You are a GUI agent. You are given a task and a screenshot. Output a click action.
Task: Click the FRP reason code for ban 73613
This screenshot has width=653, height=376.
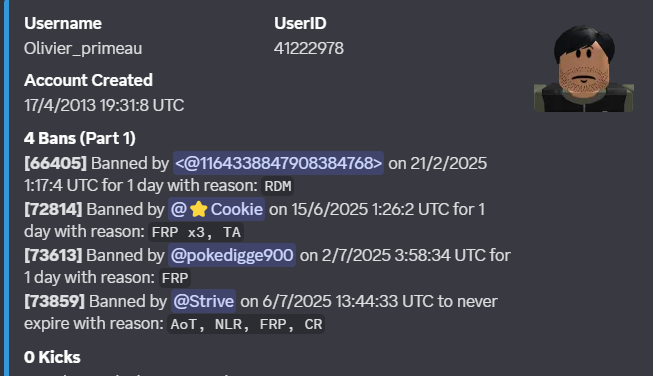(x=175, y=278)
